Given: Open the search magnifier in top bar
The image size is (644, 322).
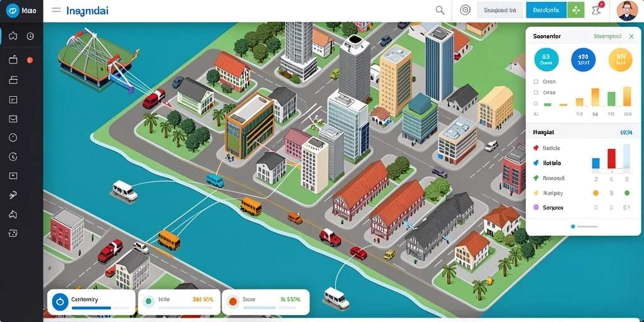Looking at the screenshot, I should coord(440,11).
